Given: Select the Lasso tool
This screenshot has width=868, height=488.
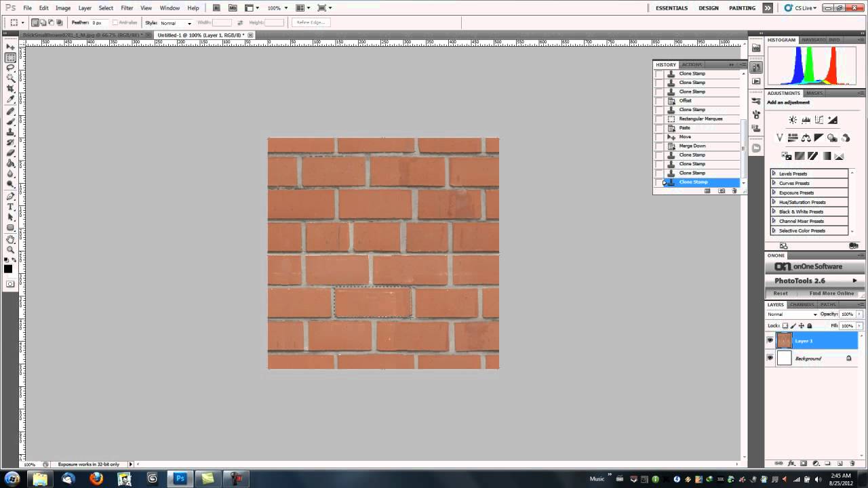Looking at the screenshot, I should click(x=10, y=68).
